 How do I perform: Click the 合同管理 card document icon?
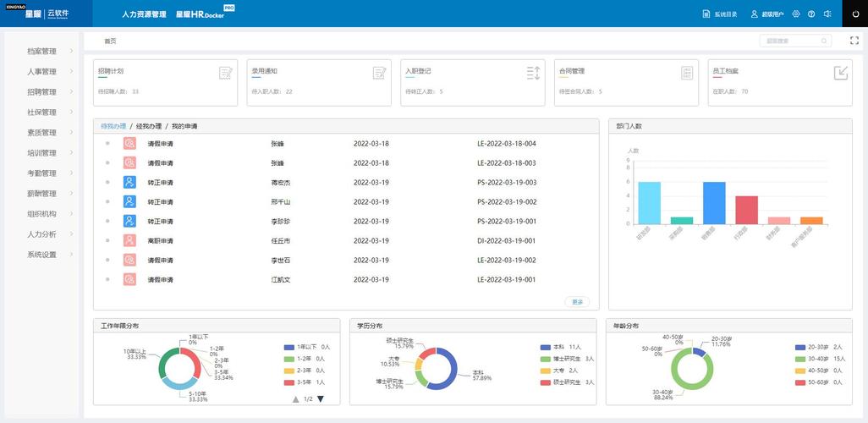687,73
